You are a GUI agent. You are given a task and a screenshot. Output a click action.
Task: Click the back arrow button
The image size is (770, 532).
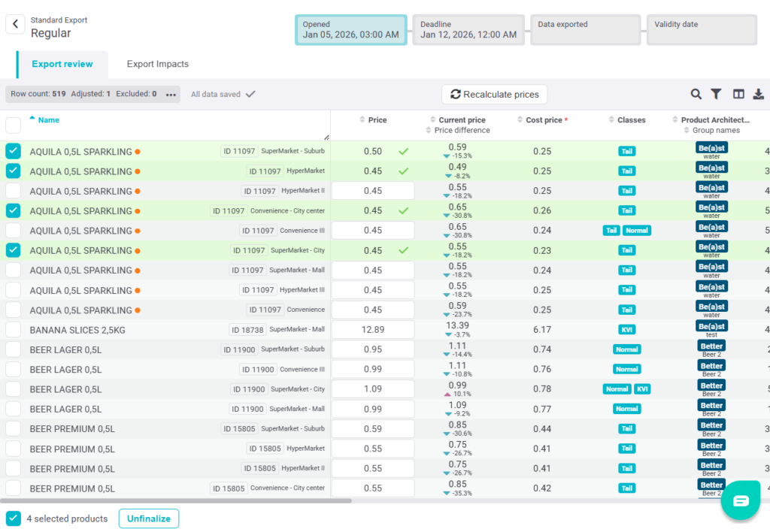(x=15, y=25)
